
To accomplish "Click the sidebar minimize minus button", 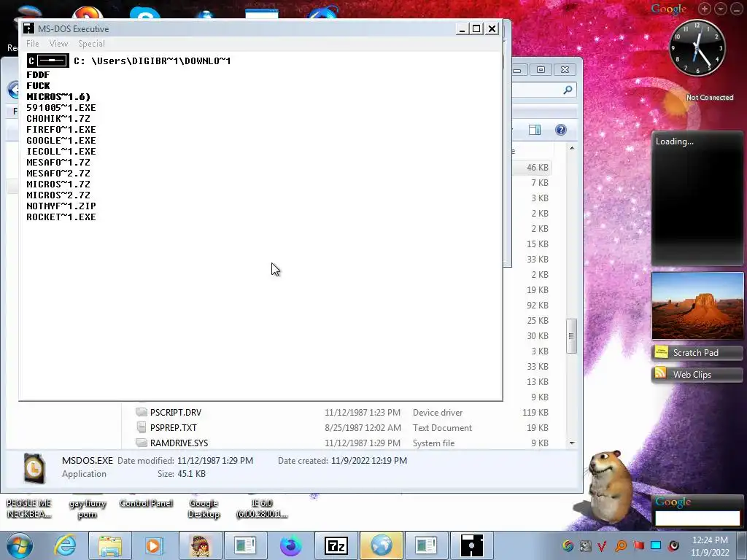I will click(x=737, y=9).
